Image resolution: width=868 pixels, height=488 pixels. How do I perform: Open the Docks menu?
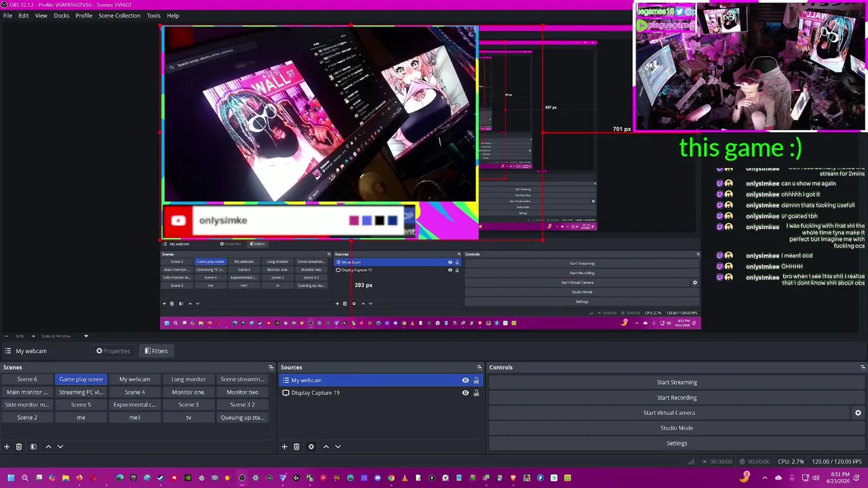[x=62, y=16]
